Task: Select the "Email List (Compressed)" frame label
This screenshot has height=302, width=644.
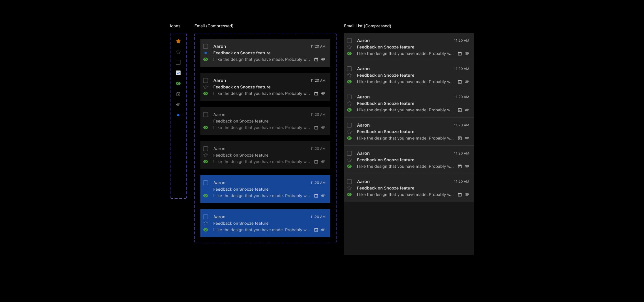Action: [x=367, y=26]
